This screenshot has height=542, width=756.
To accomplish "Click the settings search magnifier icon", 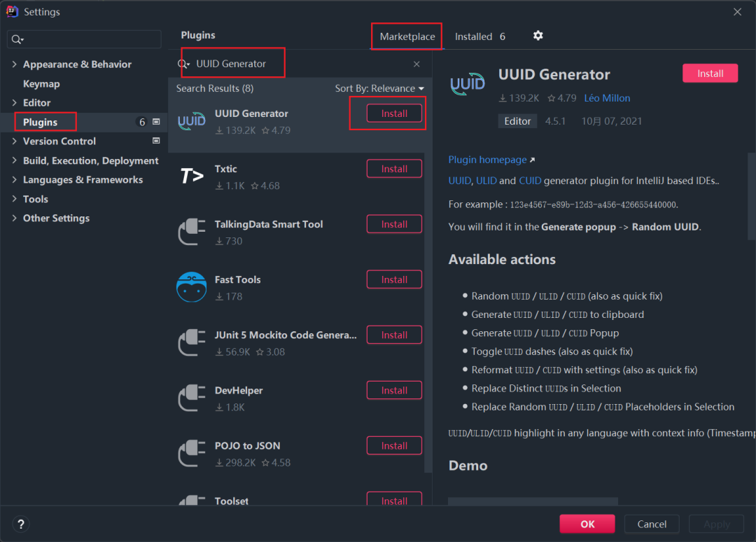I will coord(17,39).
